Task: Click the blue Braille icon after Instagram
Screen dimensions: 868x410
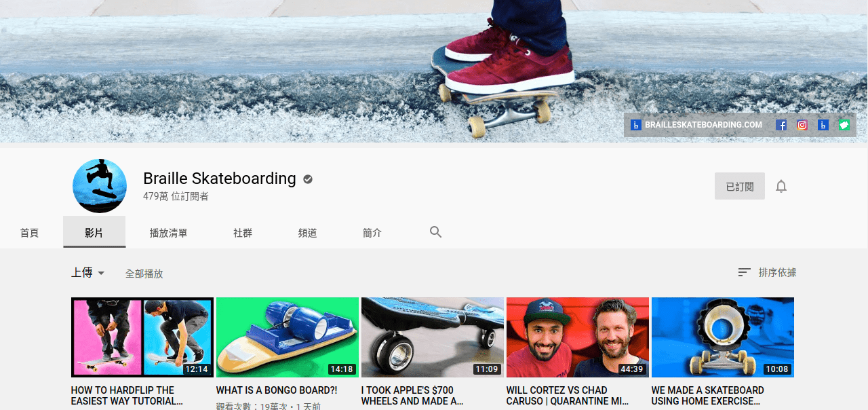Action: (x=823, y=125)
